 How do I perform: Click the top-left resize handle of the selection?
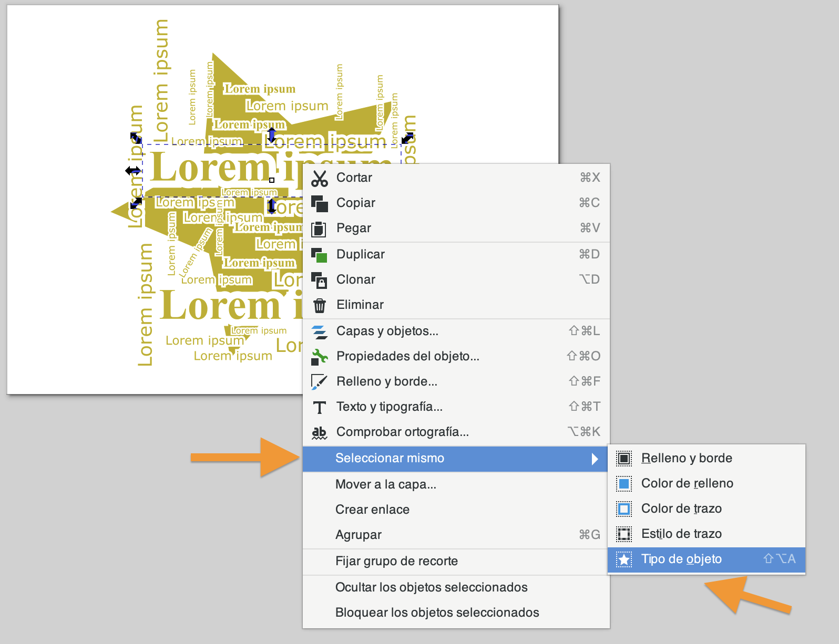pyautogui.click(x=136, y=138)
